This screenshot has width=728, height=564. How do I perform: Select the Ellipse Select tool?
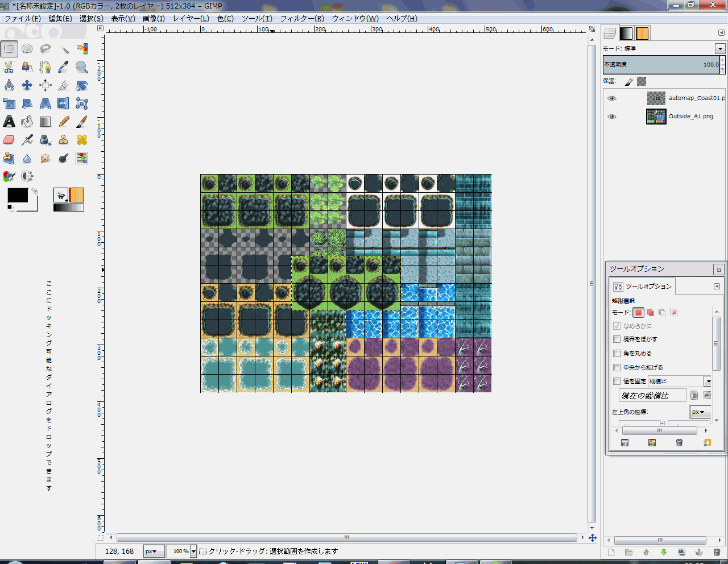tap(27, 49)
